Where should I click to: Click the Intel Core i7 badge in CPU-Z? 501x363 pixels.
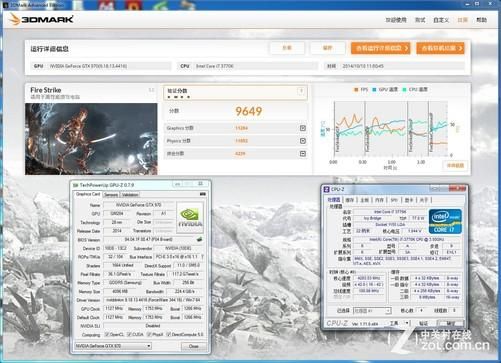tap(445, 221)
